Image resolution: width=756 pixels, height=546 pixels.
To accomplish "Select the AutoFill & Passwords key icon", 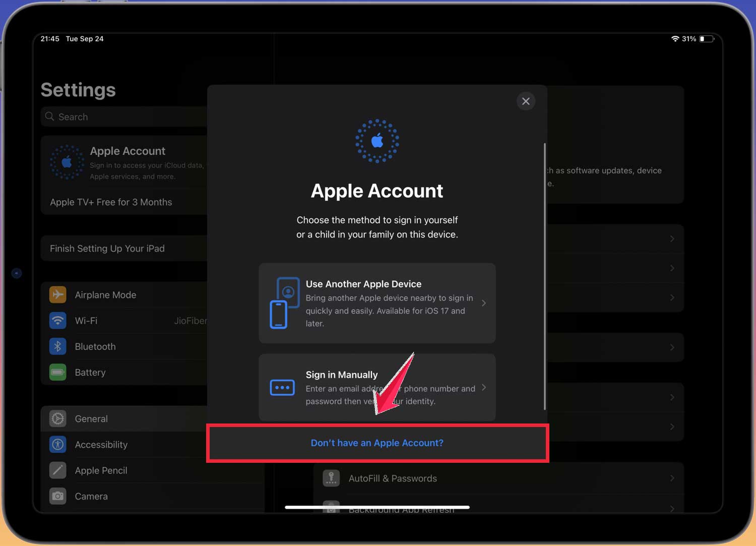I will pyautogui.click(x=331, y=478).
